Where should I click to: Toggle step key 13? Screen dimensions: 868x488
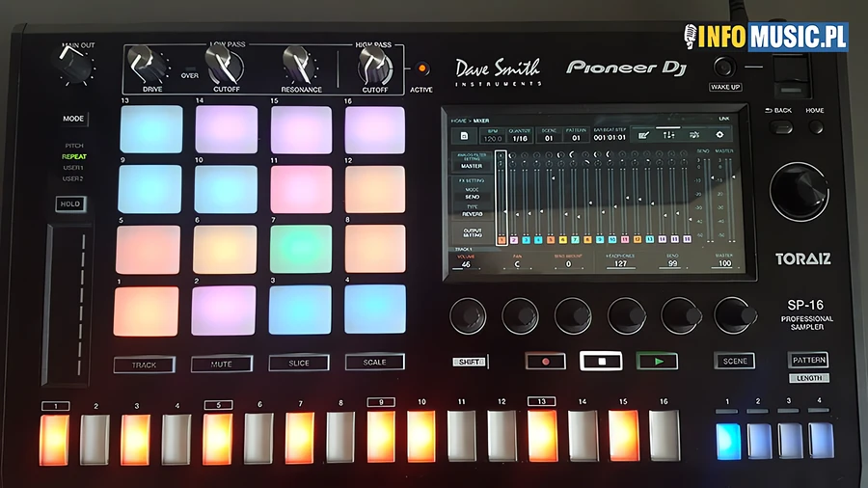coord(542,435)
